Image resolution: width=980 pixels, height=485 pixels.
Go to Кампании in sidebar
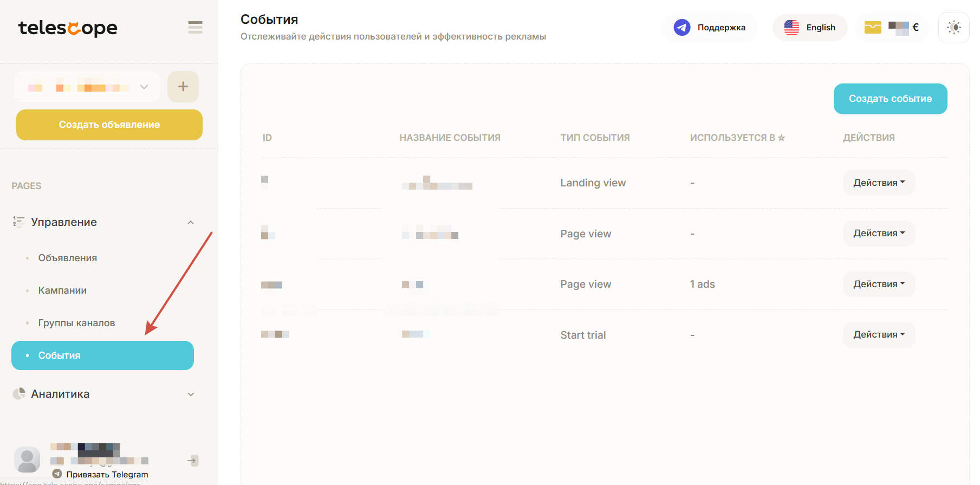[62, 290]
